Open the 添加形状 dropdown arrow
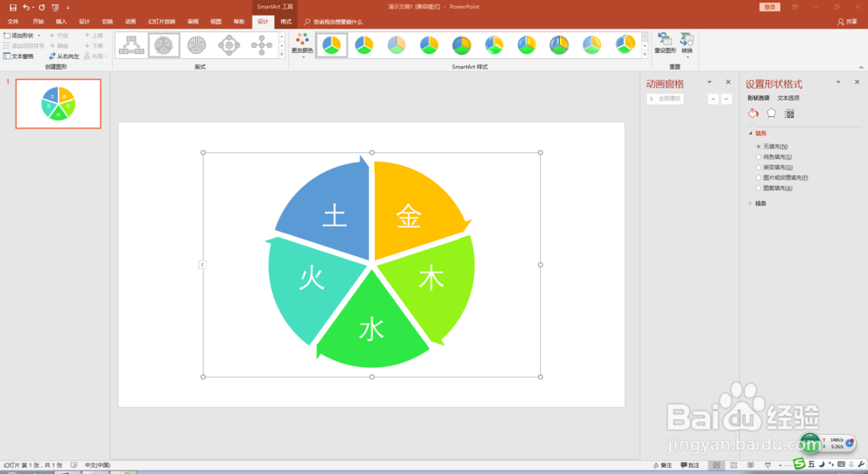 click(x=39, y=36)
